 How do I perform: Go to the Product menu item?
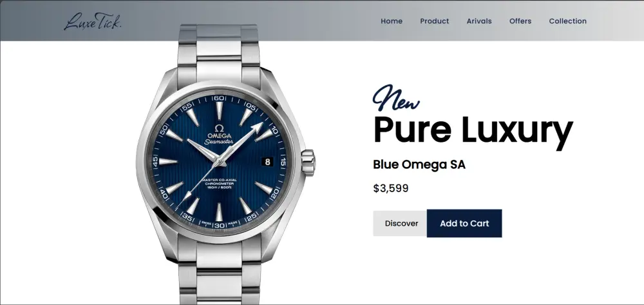pos(435,21)
